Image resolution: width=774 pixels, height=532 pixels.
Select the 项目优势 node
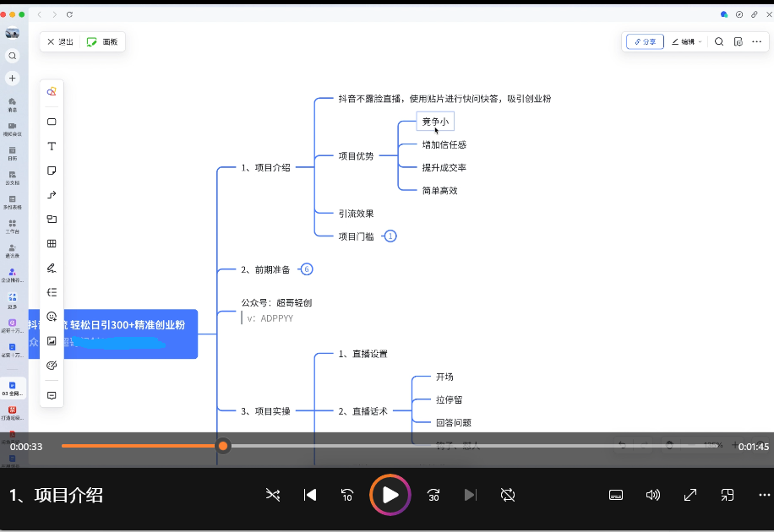click(x=356, y=156)
